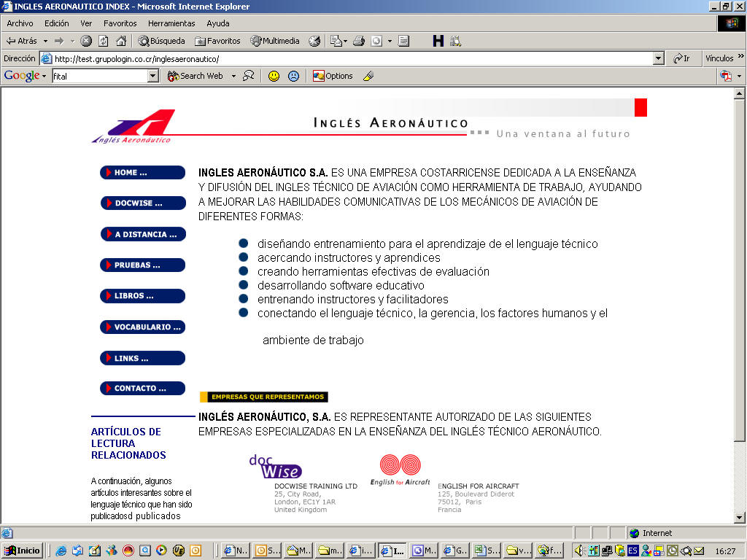Refresh the page with the reload icon
The height and width of the screenshot is (560, 747).
pos(104,41)
